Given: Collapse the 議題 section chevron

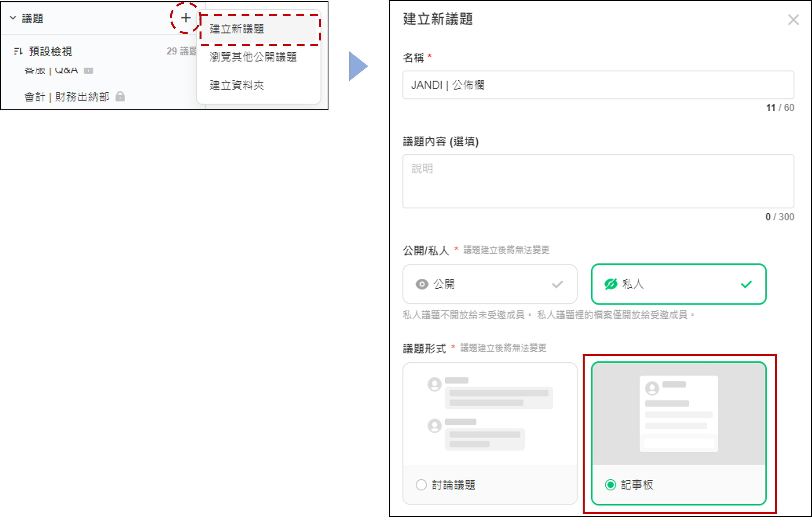Looking at the screenshot, I should click(13, 18).
